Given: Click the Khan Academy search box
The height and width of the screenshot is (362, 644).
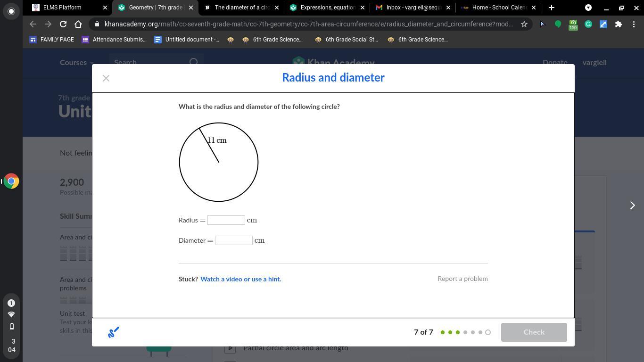Looking at the screenshot, I should pyautogui.click(x=157, y=62).
